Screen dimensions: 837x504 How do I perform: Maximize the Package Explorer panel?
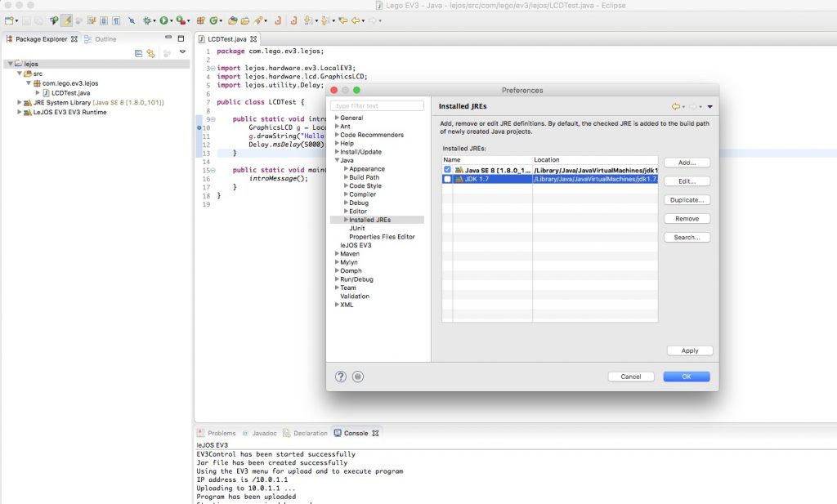pyautogui.click(x=181, y=38)
